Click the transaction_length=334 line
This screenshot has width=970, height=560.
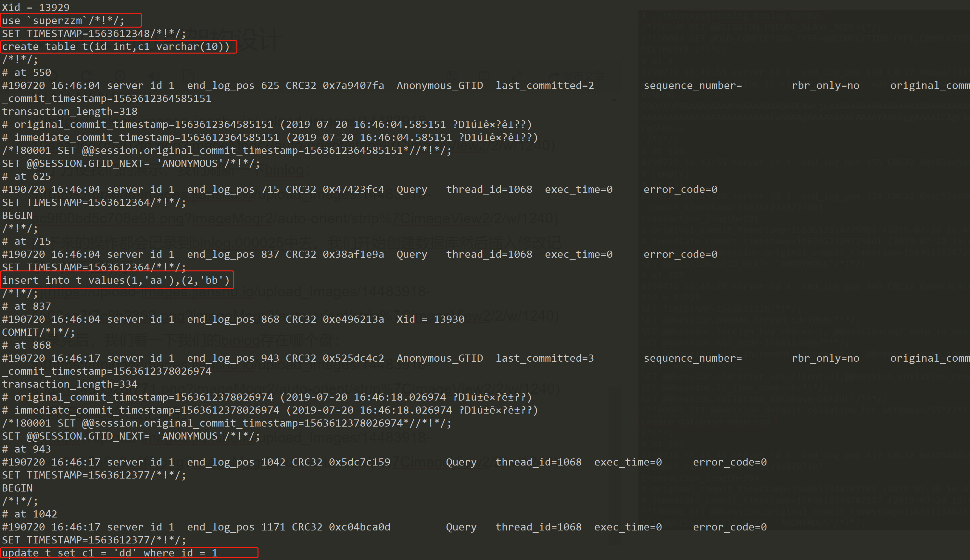tap(69, 384)
